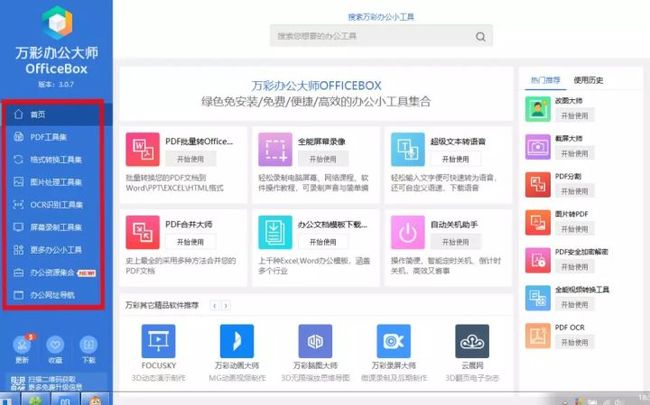Click the QR code upgrade info icon
The image size is (650, 405).
[17, 383]
